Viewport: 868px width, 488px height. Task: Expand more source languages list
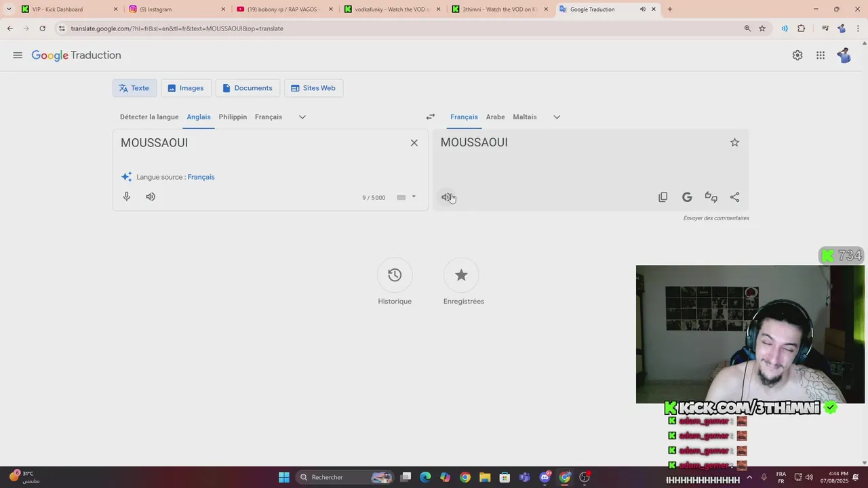tap(302, 117)
